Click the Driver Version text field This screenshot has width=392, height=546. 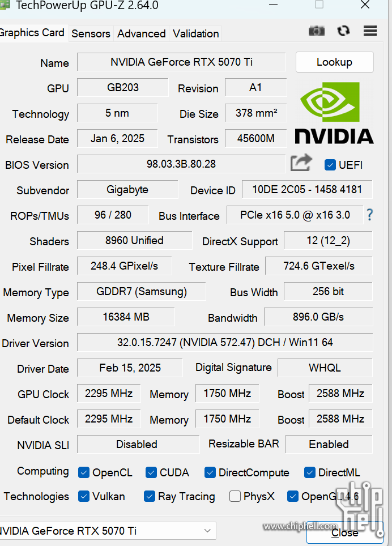[225, 342]
